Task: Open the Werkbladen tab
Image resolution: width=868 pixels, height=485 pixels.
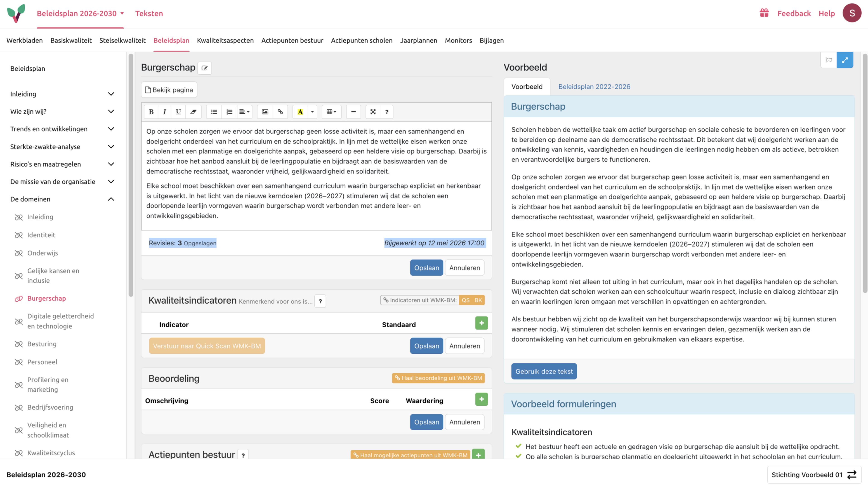Action: [25, 40]
